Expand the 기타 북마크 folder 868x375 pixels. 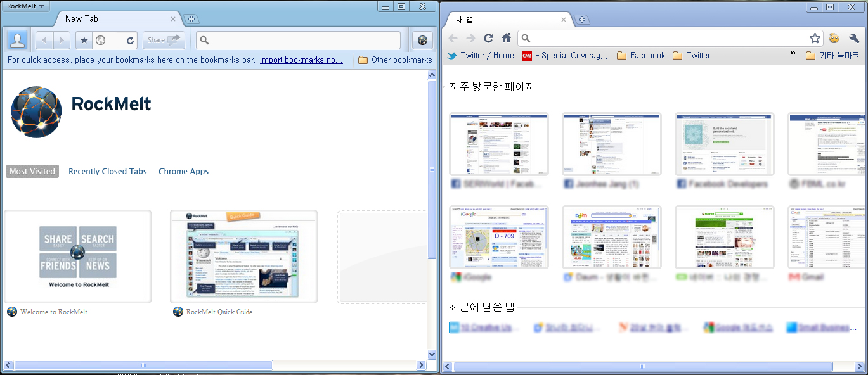[x=834, y=55]
